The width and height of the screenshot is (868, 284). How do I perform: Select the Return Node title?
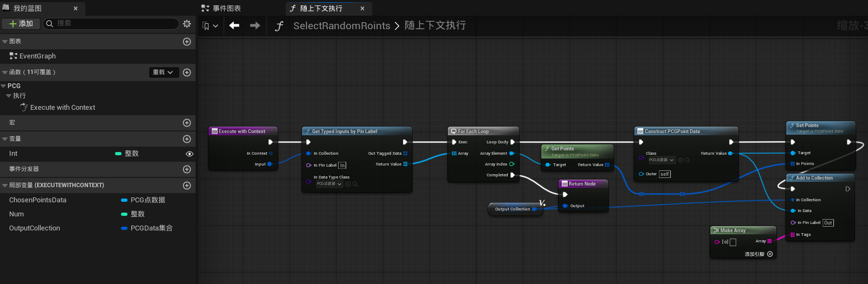[x=582, y=184]
